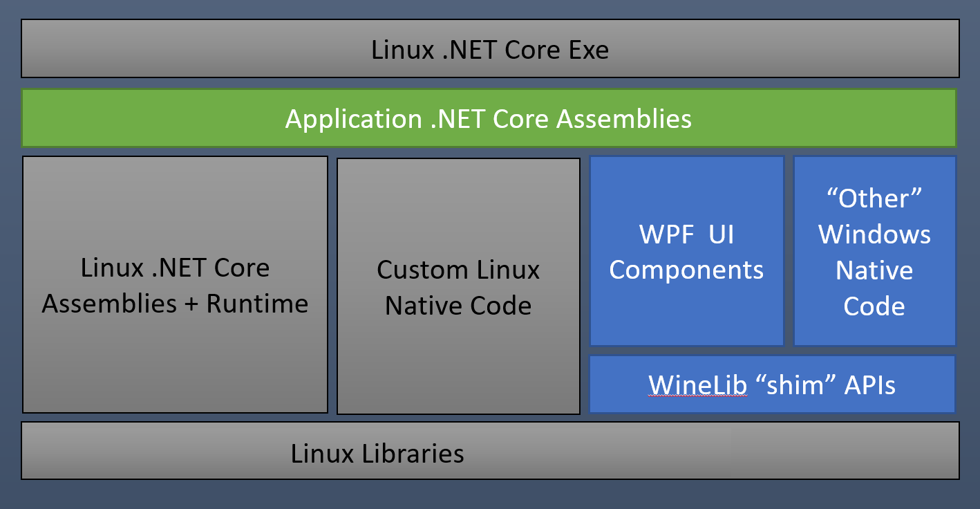Click the blue WPF components rectangle
The width and height of the screenshot is (980, 509).
click(686, 251)
